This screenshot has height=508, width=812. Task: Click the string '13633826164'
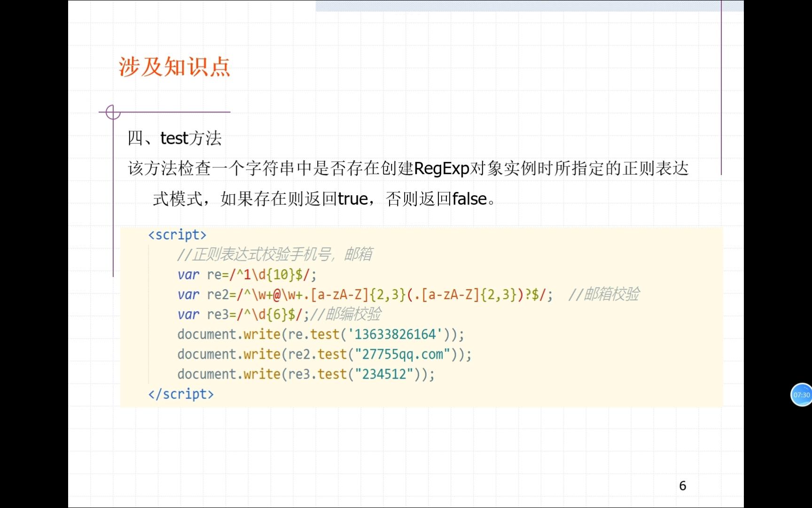(x=395, y=334)
